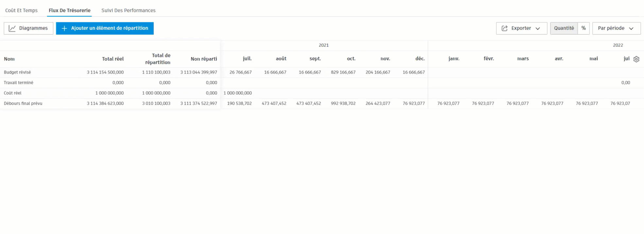Click the Total de répartition header

[158, 59]
